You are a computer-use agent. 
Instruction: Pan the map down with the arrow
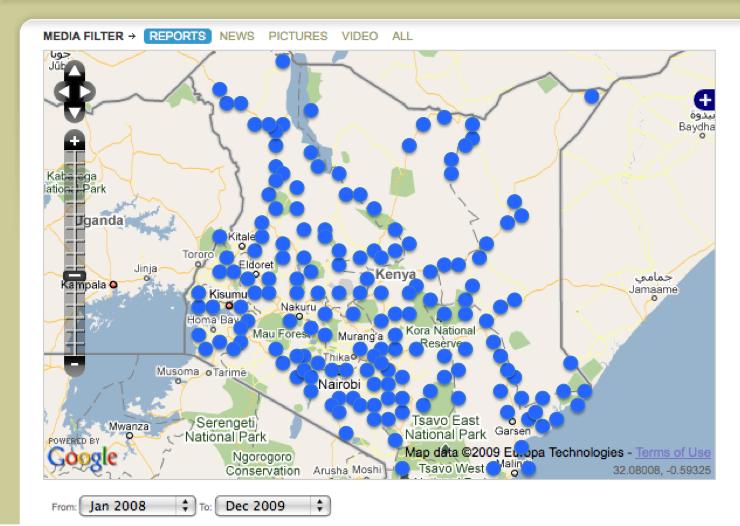(75, 112)
